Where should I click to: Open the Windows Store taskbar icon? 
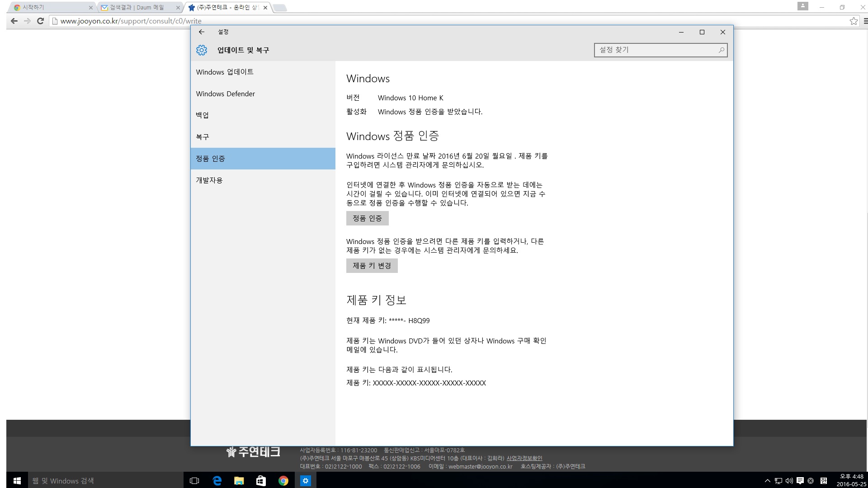click(x=261, y=480)
